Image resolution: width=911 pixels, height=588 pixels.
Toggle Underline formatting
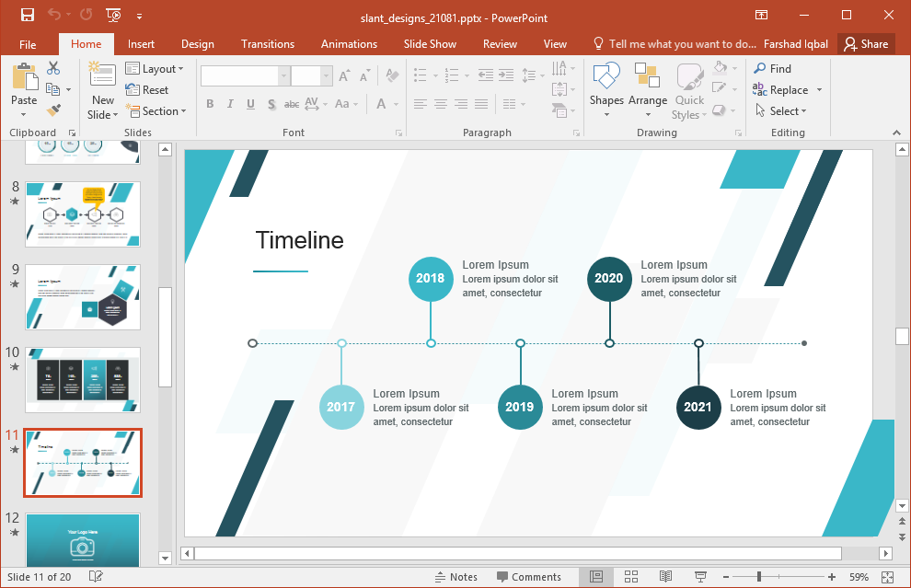250,104
